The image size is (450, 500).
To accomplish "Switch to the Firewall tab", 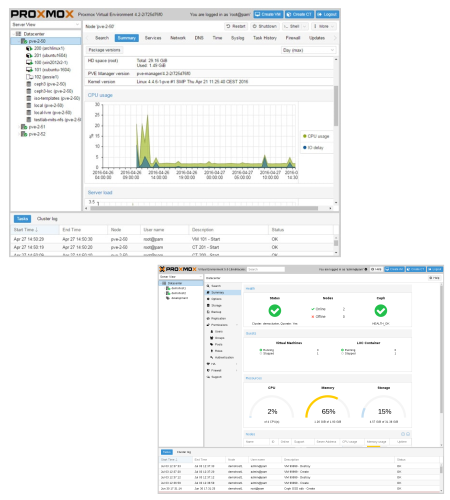I will [293, 38].
